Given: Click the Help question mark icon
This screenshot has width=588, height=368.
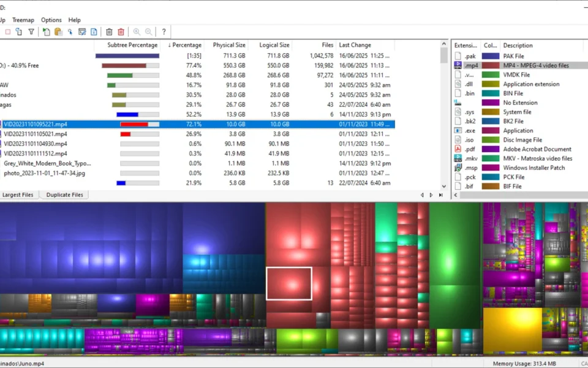Looking at the screenshot, I should tap(164, 32).
